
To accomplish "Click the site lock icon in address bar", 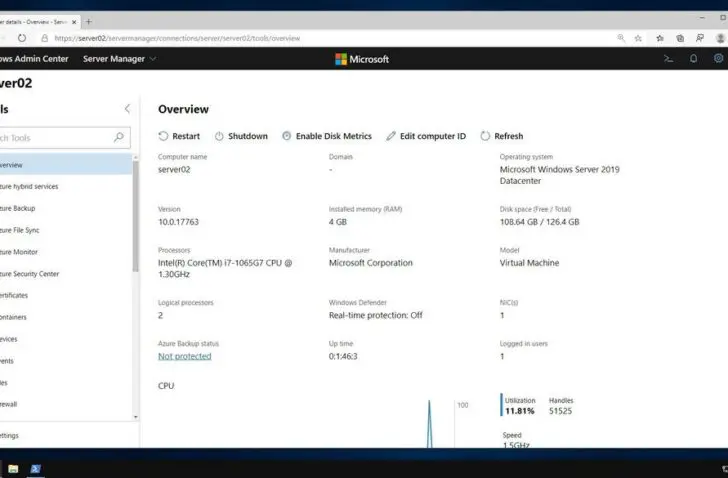I will (45, 38).
